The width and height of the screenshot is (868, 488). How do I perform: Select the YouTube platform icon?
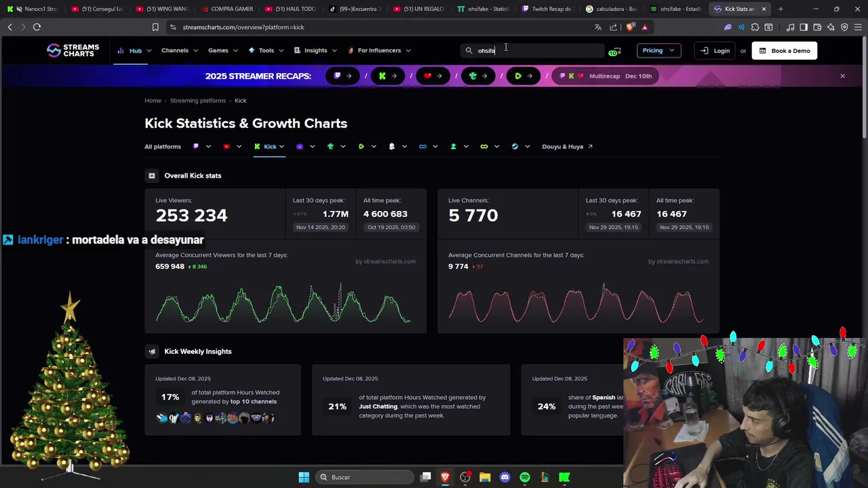(226, 146)
